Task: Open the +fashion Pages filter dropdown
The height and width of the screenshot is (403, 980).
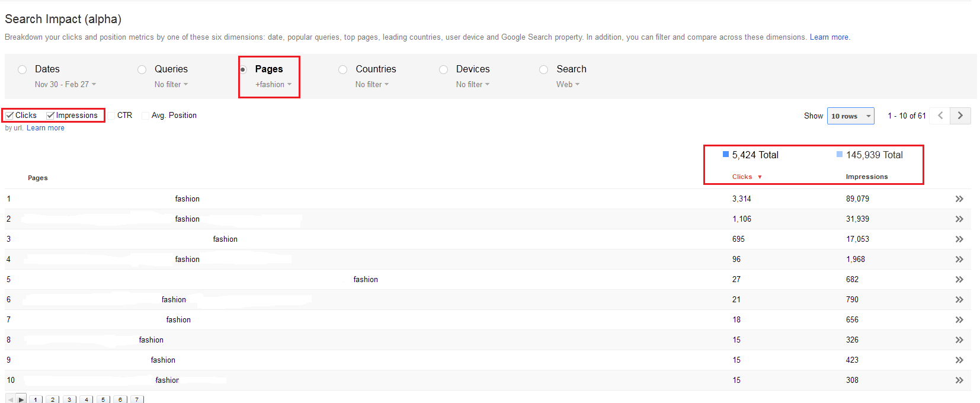Action: (273, 85)
